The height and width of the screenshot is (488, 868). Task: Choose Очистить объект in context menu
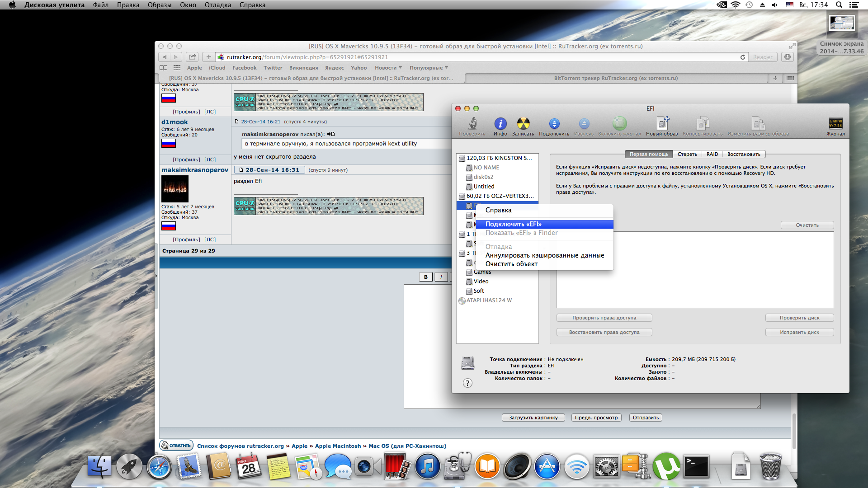544,264
